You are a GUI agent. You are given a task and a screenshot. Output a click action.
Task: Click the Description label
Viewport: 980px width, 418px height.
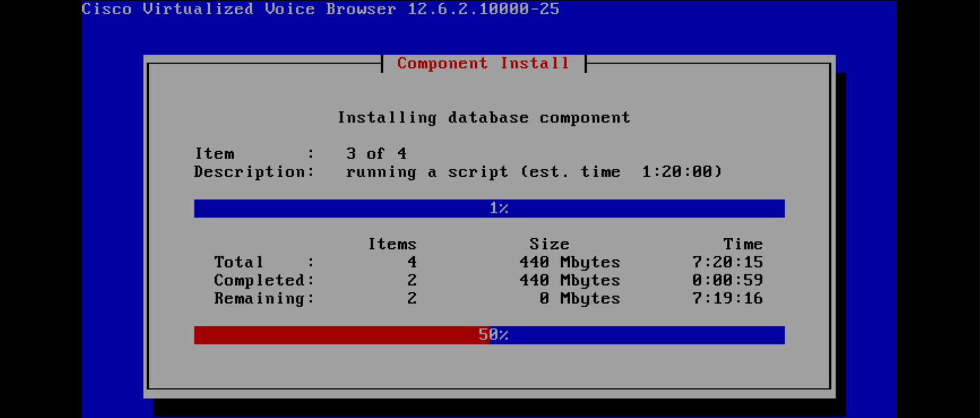point(254,172)
